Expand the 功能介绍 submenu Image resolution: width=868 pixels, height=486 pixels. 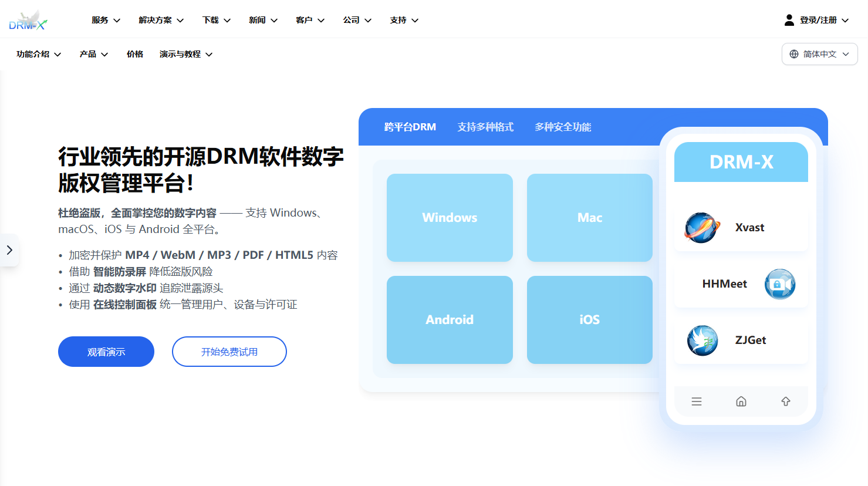[x=39, y=54]
